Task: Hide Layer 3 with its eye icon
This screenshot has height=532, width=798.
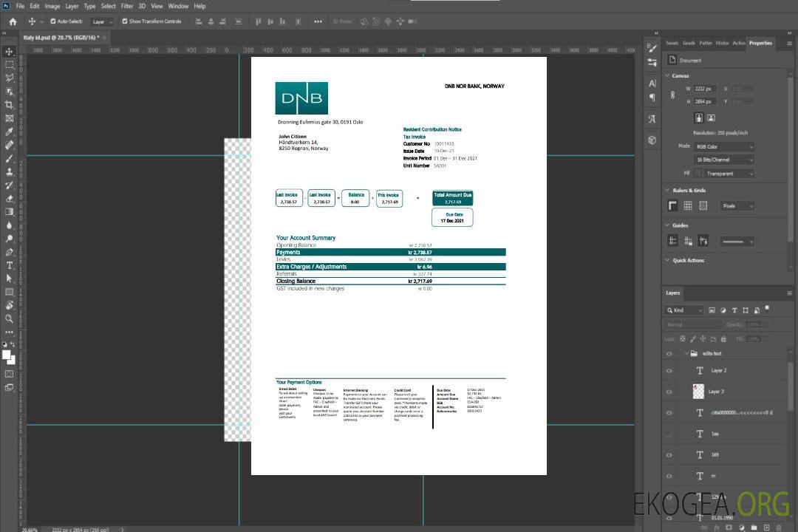Action: coord(669,392)
